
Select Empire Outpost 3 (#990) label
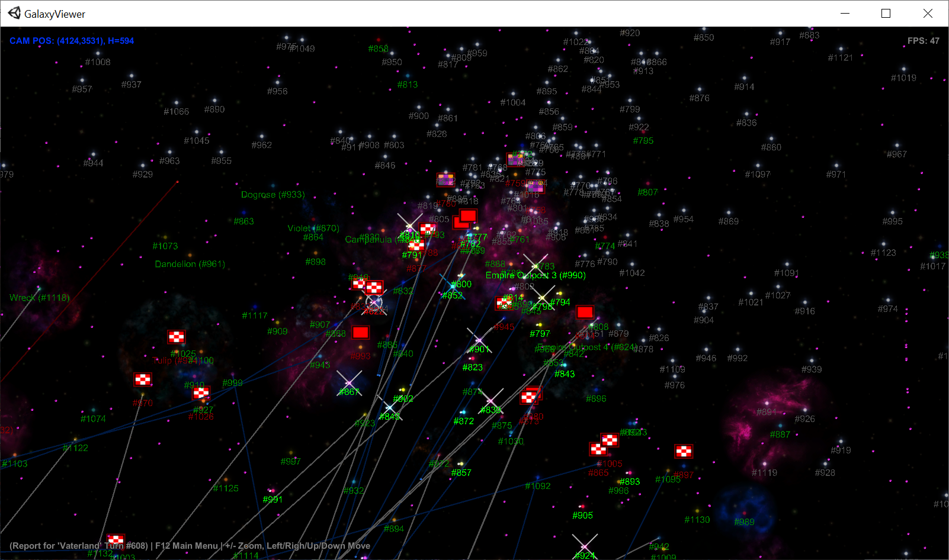click(x=536, y=275)
